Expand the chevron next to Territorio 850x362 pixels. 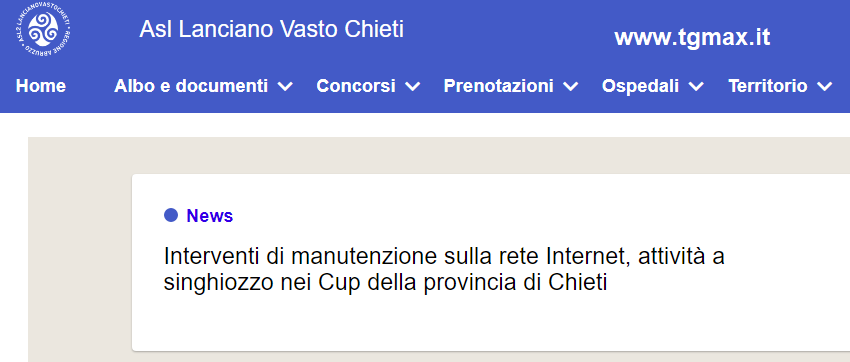[825, 86]
